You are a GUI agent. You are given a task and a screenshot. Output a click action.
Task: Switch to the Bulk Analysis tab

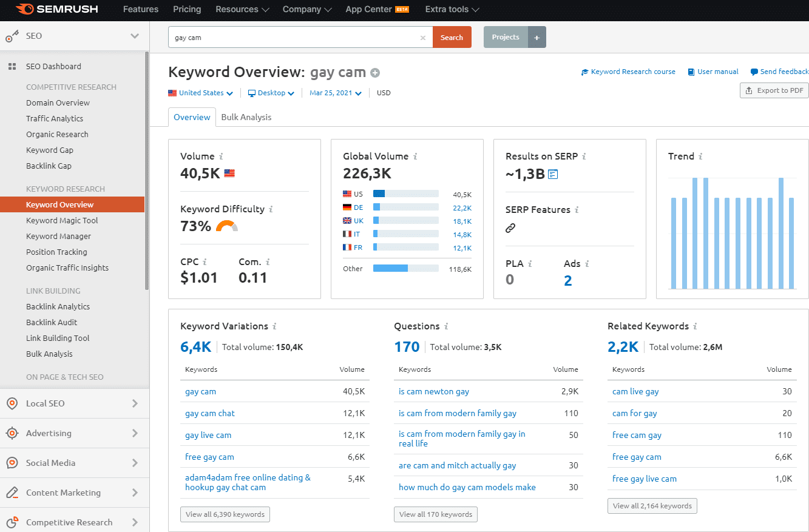tap(246, 117)
